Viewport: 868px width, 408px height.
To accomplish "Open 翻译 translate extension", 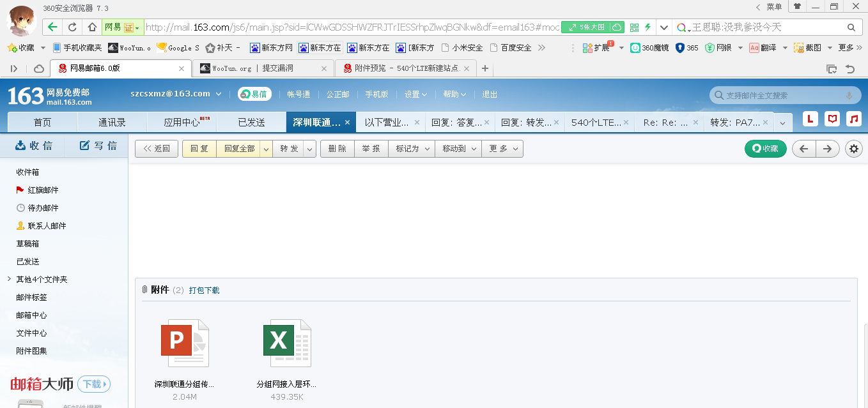I will [763, 48].
